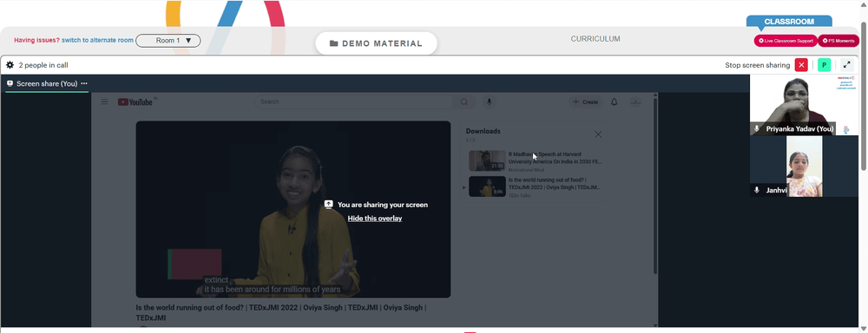
Task: Click the green P participant avatar
Action: pyautogui.click(x=825, y=65)
